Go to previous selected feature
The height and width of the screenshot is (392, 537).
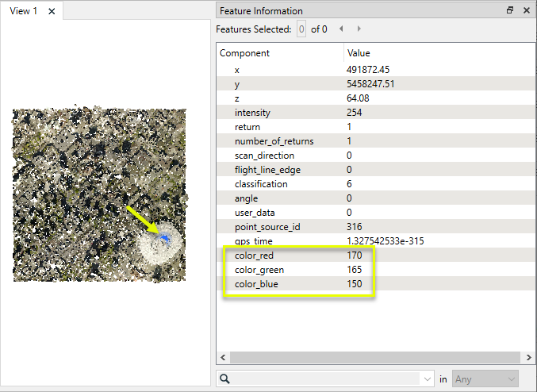[x=342, y=29]
